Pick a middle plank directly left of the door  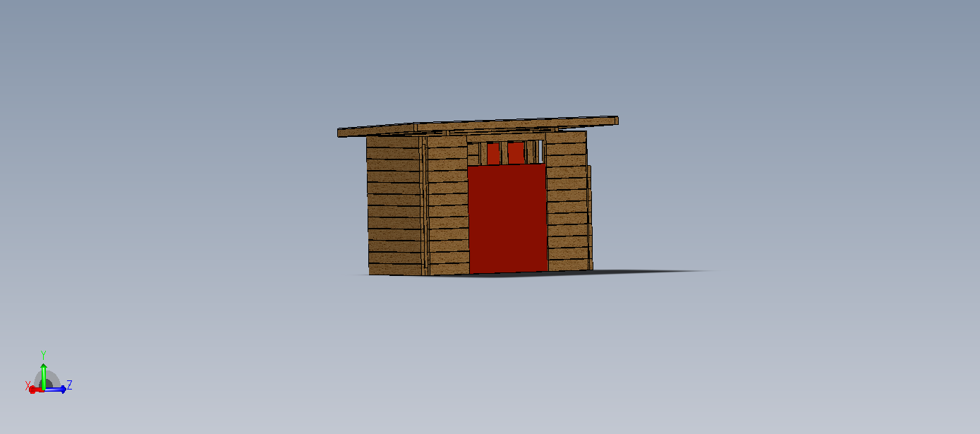coord(448,211)
